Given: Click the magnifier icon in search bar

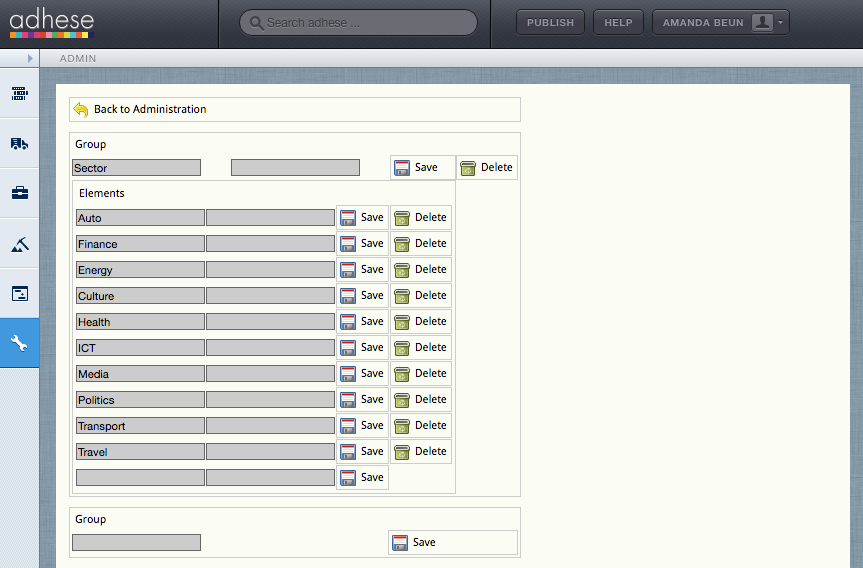Looking at the screenshot, I should point(256,23).
